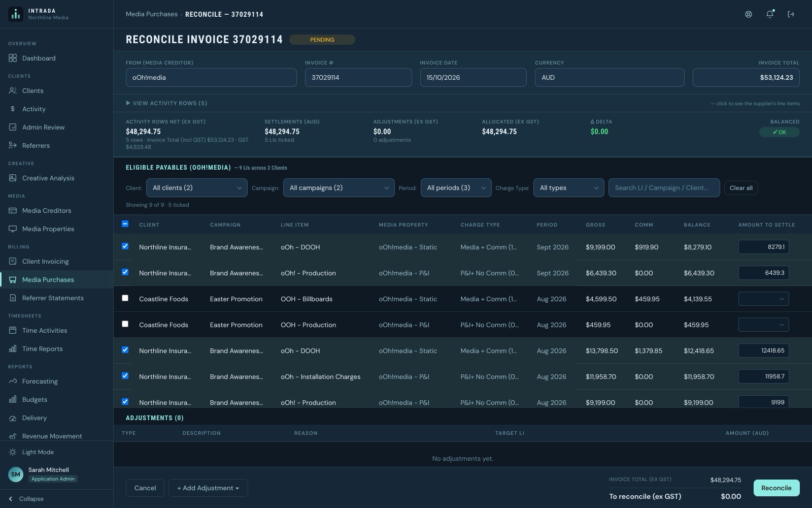Open notifications bell icon
Screen dimensions: 812x508
pyautogui.click(x=770, y=14)
